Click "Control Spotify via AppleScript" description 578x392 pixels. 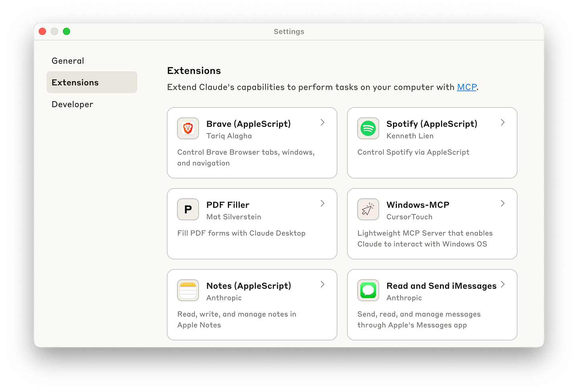pos(413,152)
